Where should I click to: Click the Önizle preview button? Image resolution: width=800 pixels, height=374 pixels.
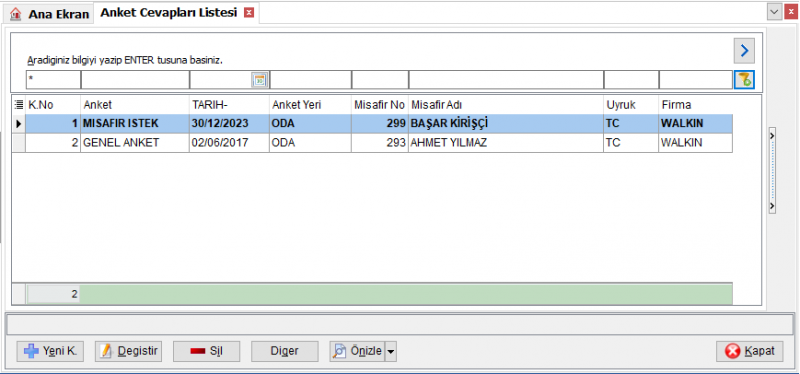tap(357, 351)
